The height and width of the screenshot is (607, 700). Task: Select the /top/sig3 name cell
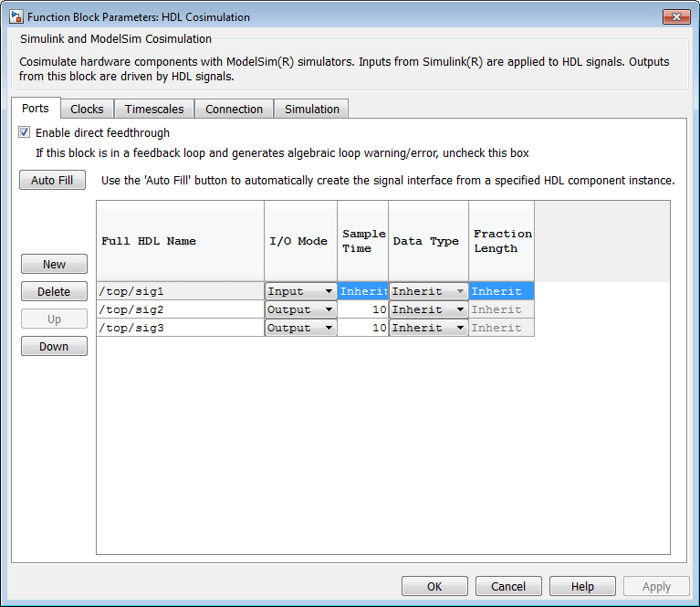[x=181, y=328]
